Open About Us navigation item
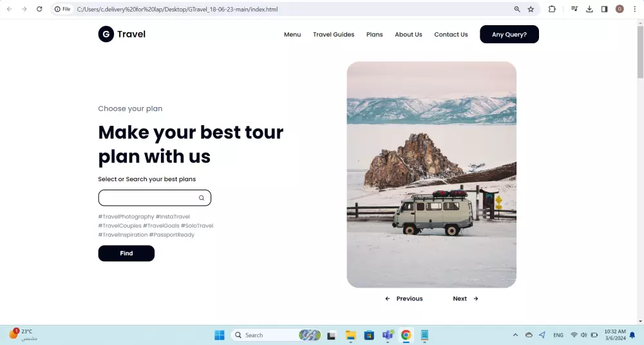This screenshot has height=345, width=644. point(409,35)
